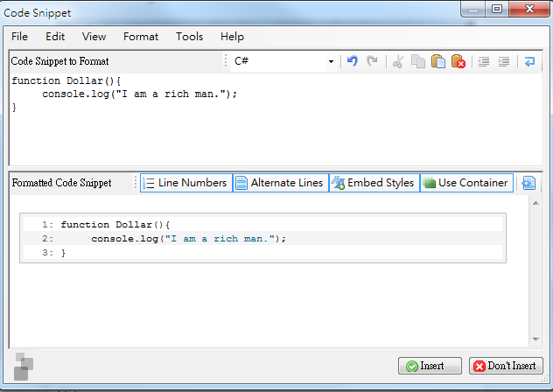553x392 pixels.
Task: Toggle Use Container option
Action: click(466, 183)
